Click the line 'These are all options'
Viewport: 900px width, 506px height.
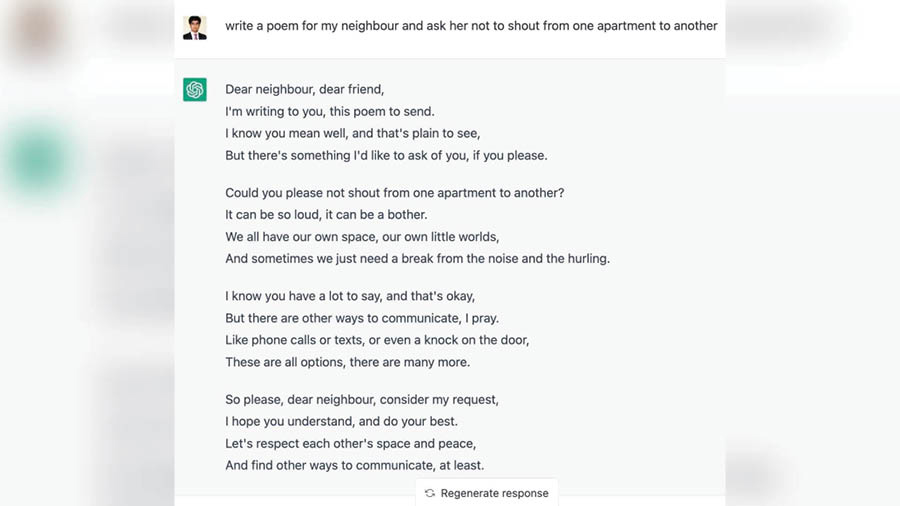click(347, 362)
